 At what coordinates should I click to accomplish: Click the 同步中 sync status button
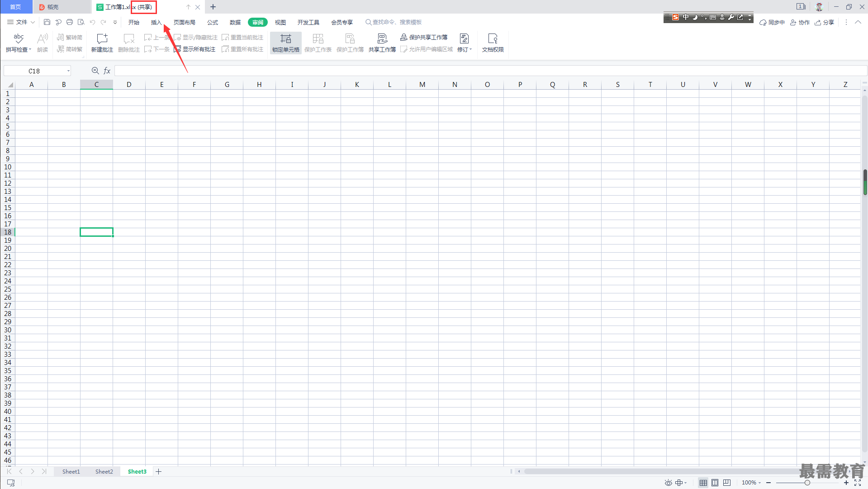772,22
